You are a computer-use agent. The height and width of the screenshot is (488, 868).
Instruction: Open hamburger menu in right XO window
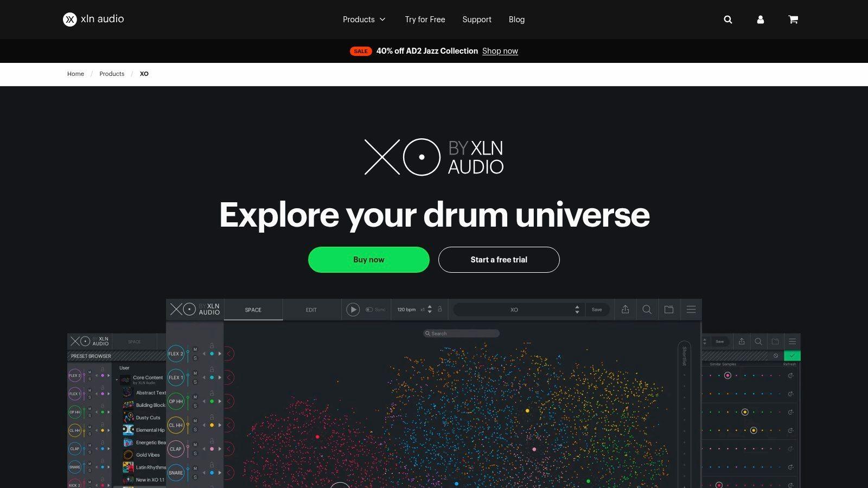coord(792,341)
